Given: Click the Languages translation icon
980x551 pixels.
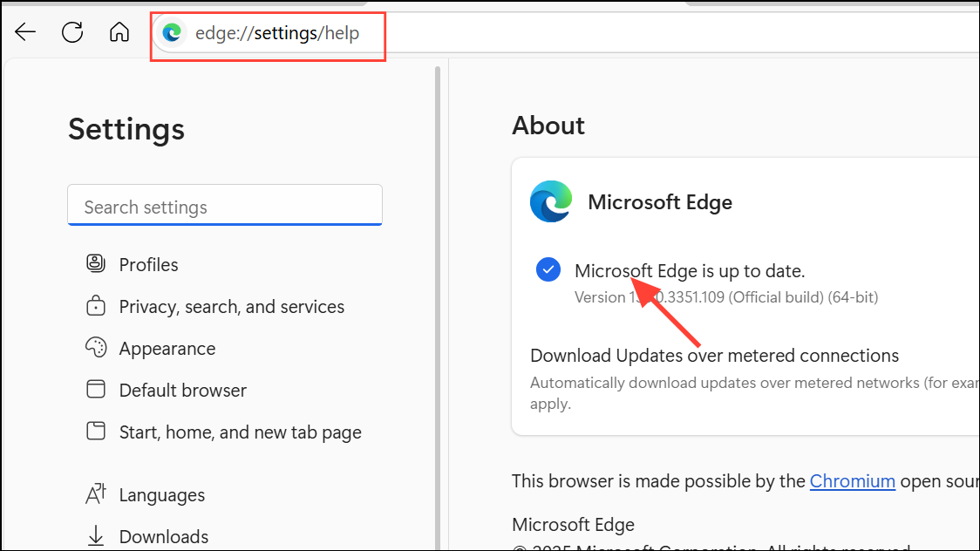Looking at the screenshot, I should click(x=96, y=494).
